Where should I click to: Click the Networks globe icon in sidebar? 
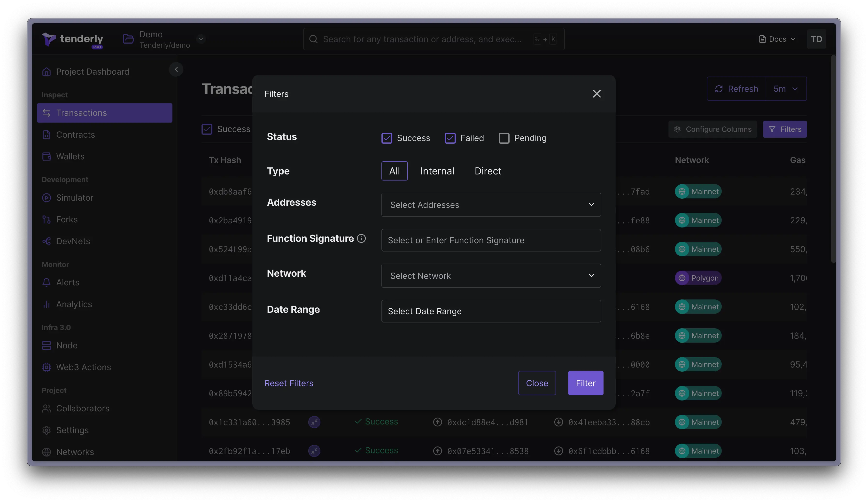point(46,452)
